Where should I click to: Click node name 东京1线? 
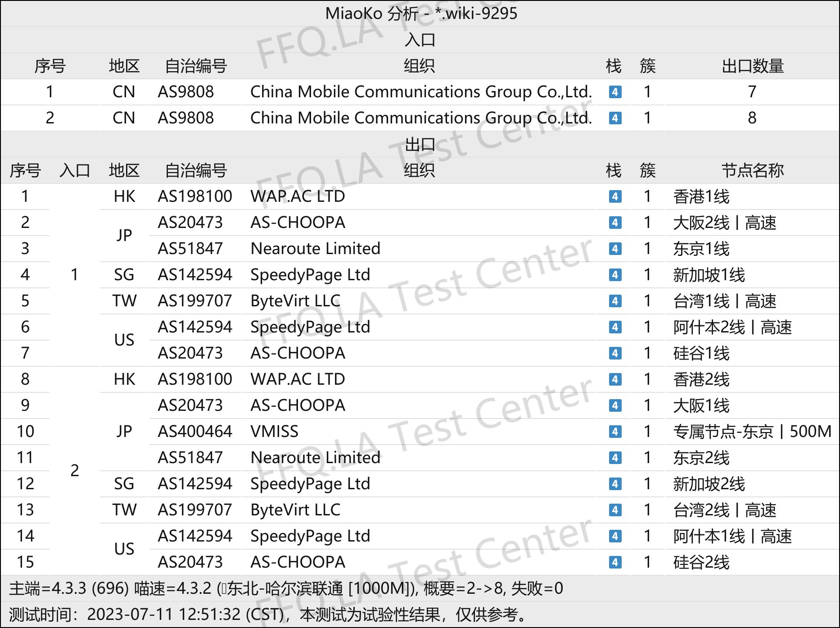(701, 249)
